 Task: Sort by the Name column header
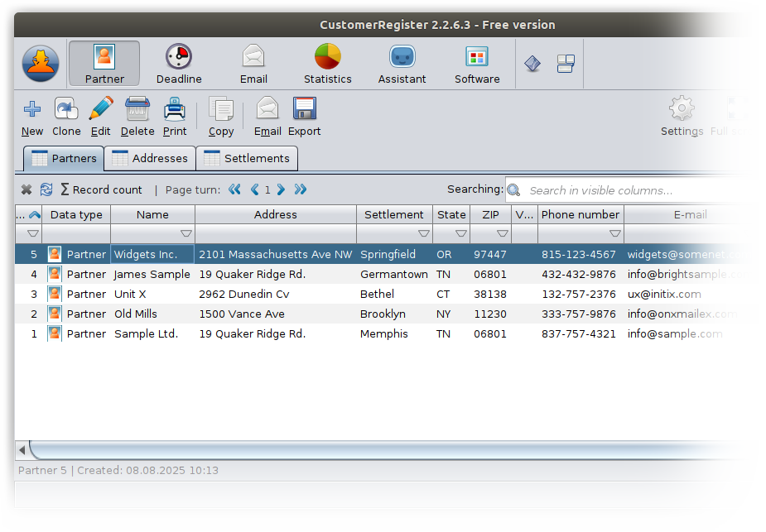tap(152, 215)
